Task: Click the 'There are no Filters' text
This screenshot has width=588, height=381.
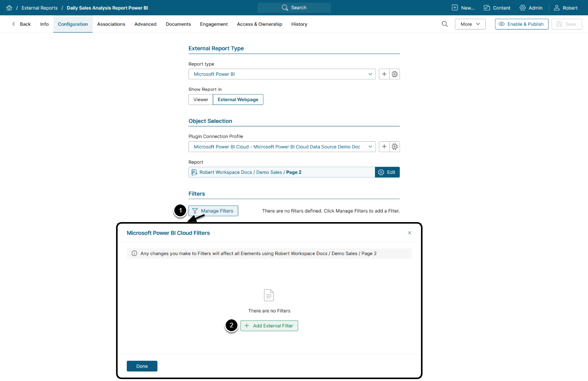Action: tap(269, 311)
